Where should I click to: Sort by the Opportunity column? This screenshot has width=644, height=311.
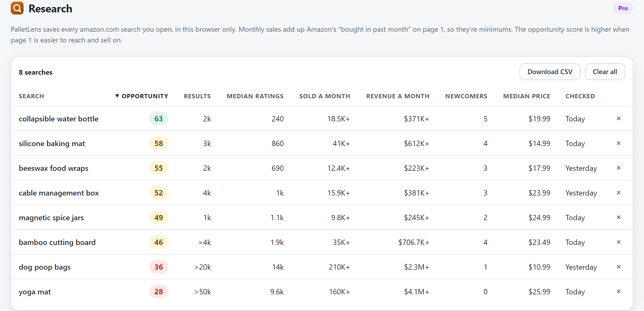click(x=142, y=96)
